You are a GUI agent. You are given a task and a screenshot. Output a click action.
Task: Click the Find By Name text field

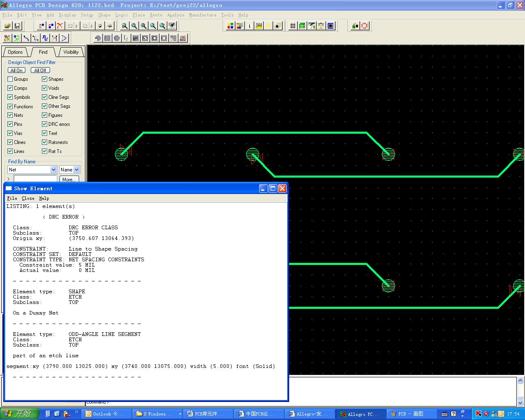[x=35, y=179]
